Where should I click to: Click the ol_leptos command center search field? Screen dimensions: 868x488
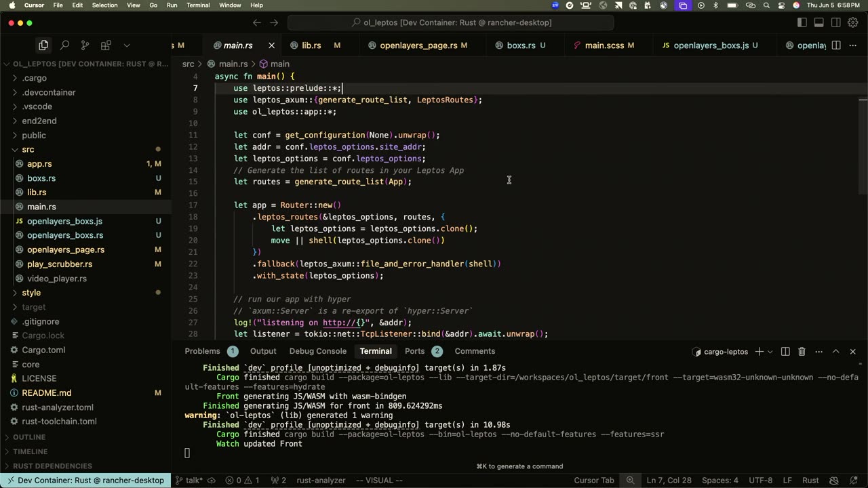pos(452,22)
